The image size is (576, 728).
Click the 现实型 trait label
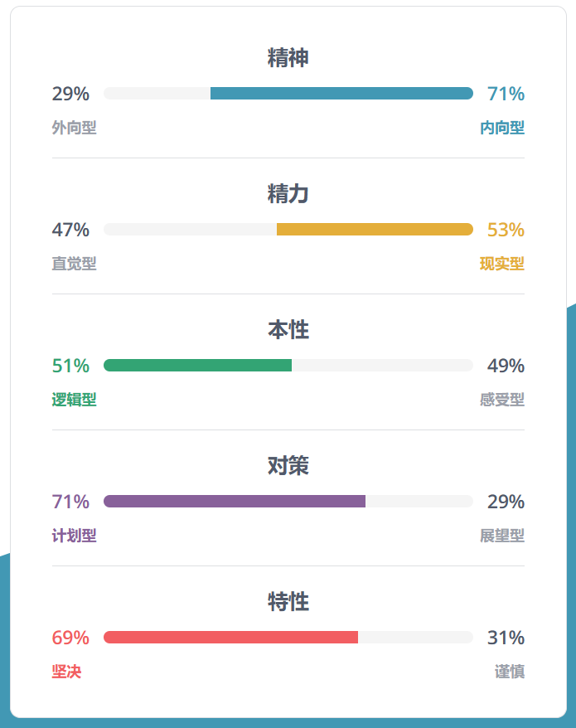pyautogui.click(x=502, y=264)
